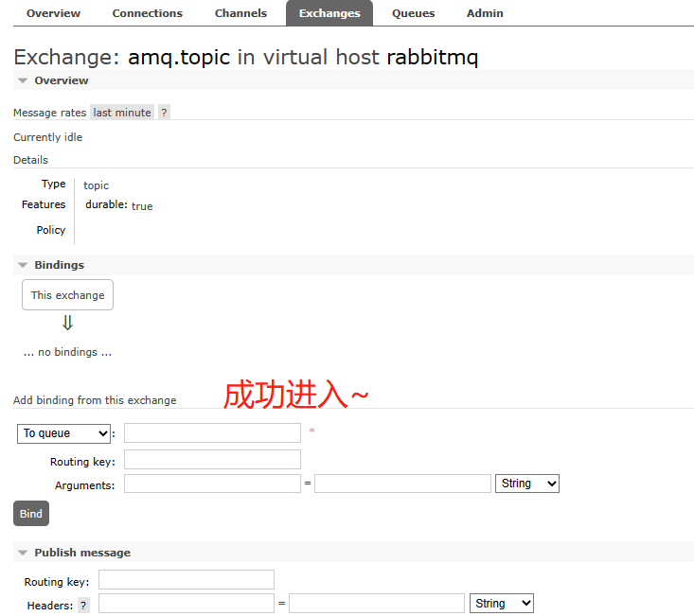Collapse the Overview section triangle

pos(23,81)
